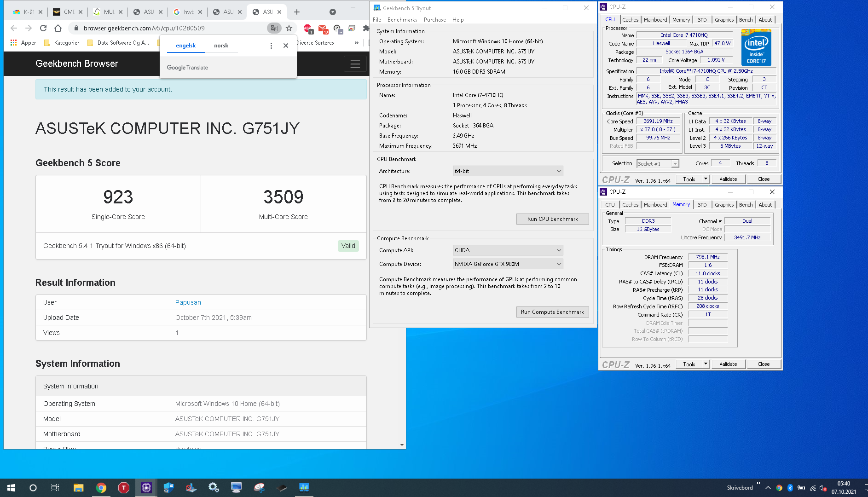
Task: Click Validate in the lower CPU-Z window
Action: point(728,364)
